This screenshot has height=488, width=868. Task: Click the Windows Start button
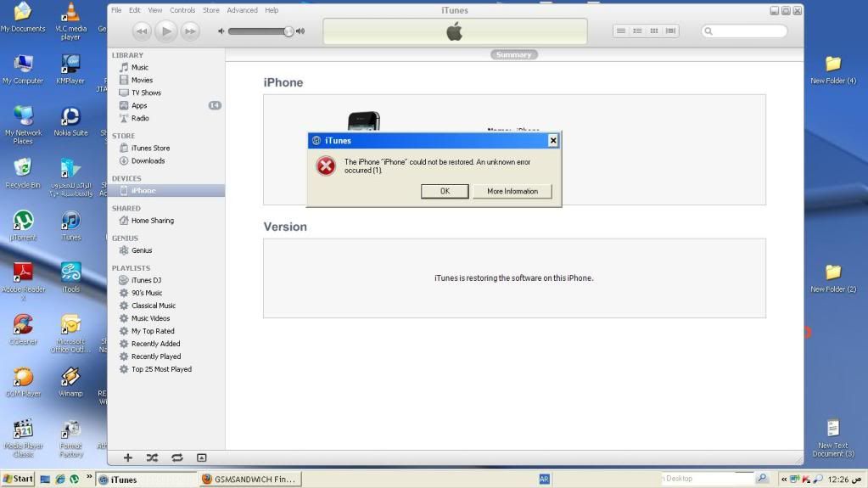pyautogui.click(x=18, y=480)
